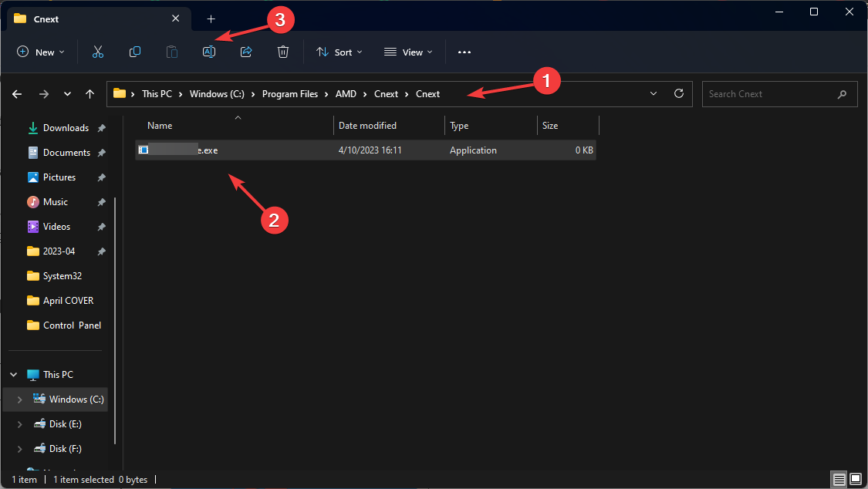Sort by Type column header
This screenshot has width=868, height=489.
click(491, 126)
